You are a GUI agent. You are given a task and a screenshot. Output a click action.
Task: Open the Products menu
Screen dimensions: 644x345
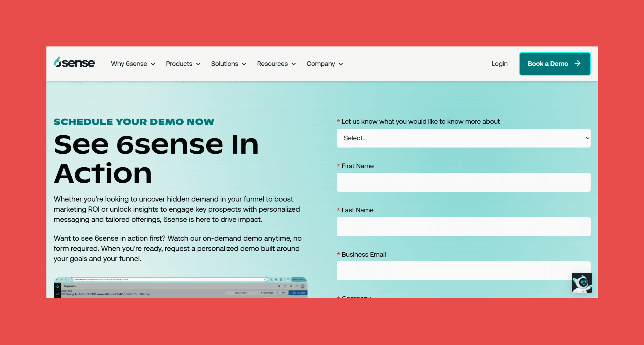(183, 64)
